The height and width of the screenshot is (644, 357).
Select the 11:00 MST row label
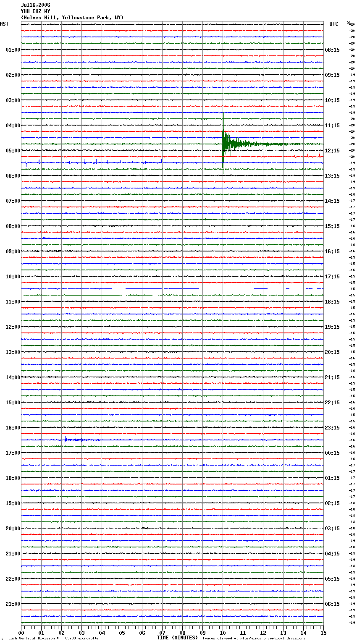point(13,302)
